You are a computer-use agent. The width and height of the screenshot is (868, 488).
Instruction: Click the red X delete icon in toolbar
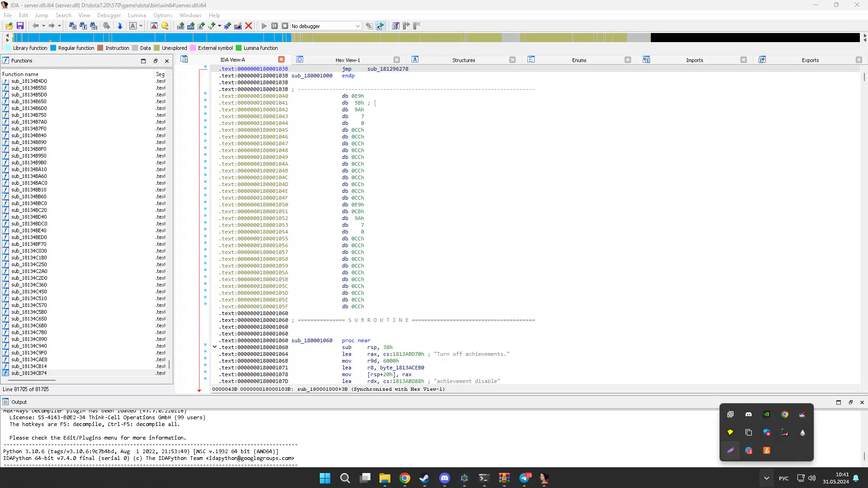(248, 26)
